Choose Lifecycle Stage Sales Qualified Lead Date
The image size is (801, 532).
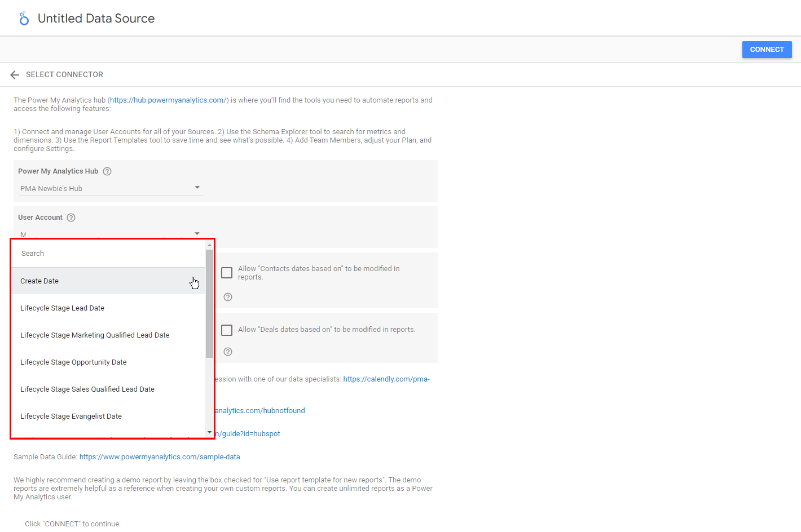87,389
